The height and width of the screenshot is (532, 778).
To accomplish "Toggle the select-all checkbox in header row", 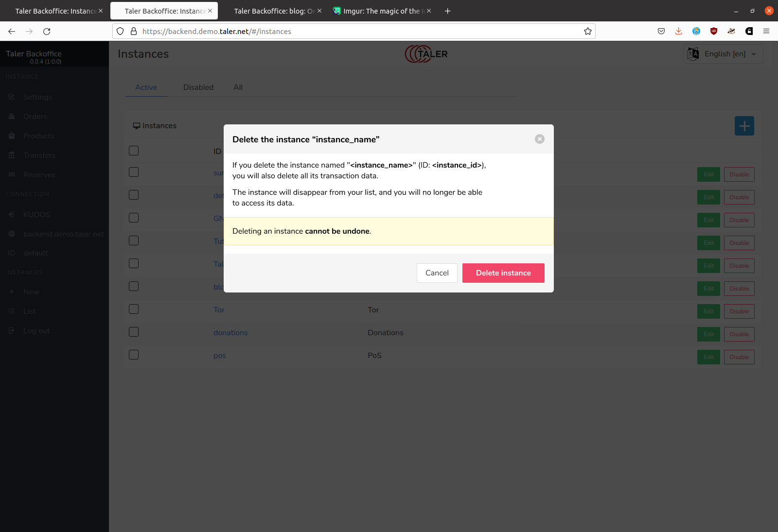I will [134, 151].
